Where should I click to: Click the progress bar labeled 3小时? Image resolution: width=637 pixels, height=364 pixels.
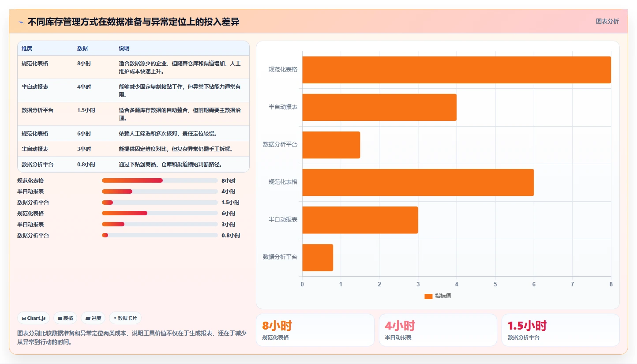coord(160,224)
